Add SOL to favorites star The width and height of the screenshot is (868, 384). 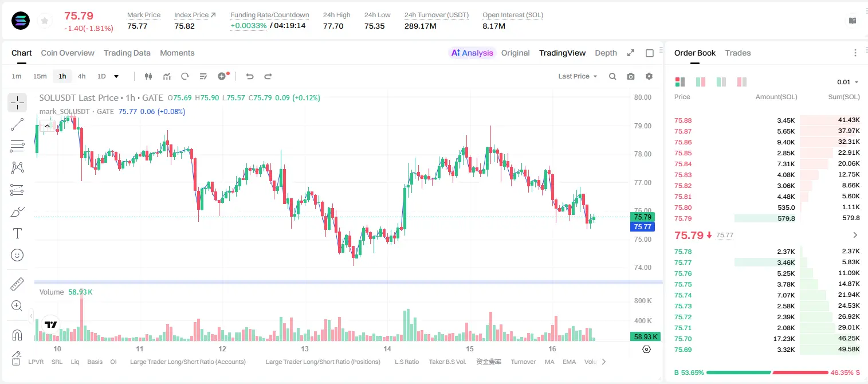pyautogui.click(x=44, y=21)
